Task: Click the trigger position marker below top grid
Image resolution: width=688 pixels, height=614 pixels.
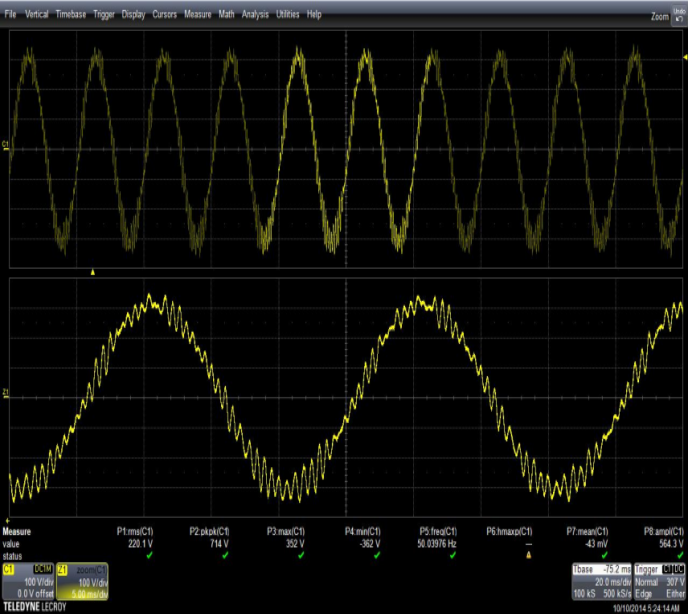Action: click(x=93, y=271)
